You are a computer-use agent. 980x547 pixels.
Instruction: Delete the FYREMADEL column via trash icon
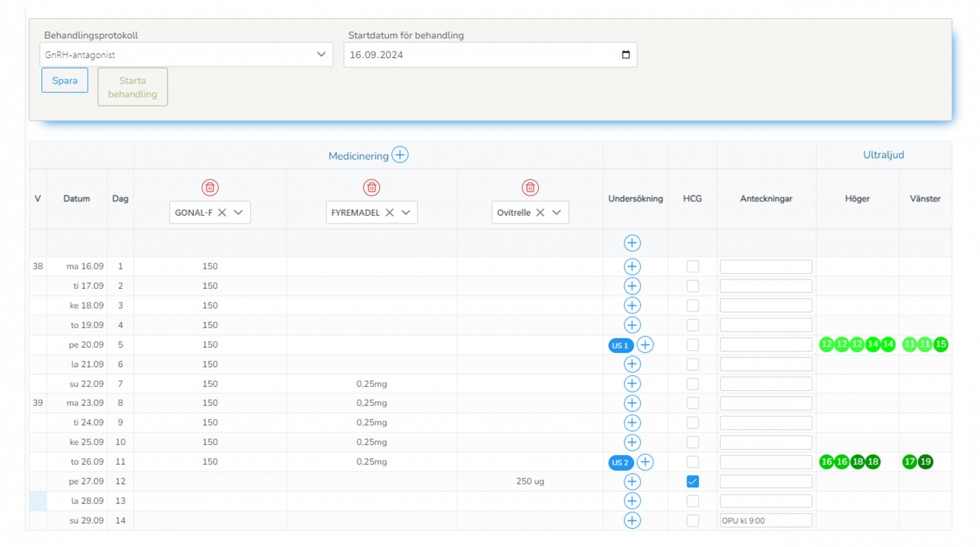(x=371, y=187)
